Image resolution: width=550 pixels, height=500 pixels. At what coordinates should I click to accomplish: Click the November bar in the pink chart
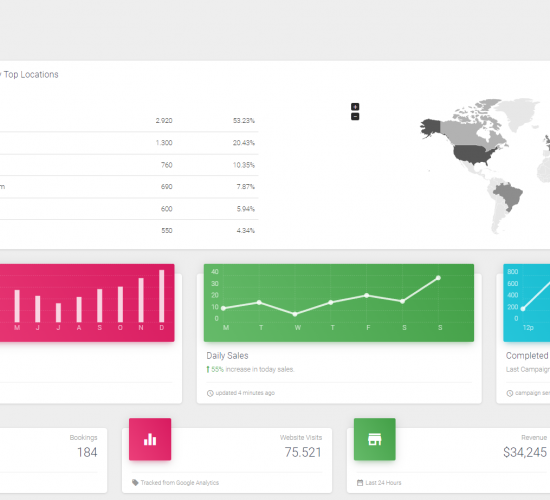coord(141,300)
